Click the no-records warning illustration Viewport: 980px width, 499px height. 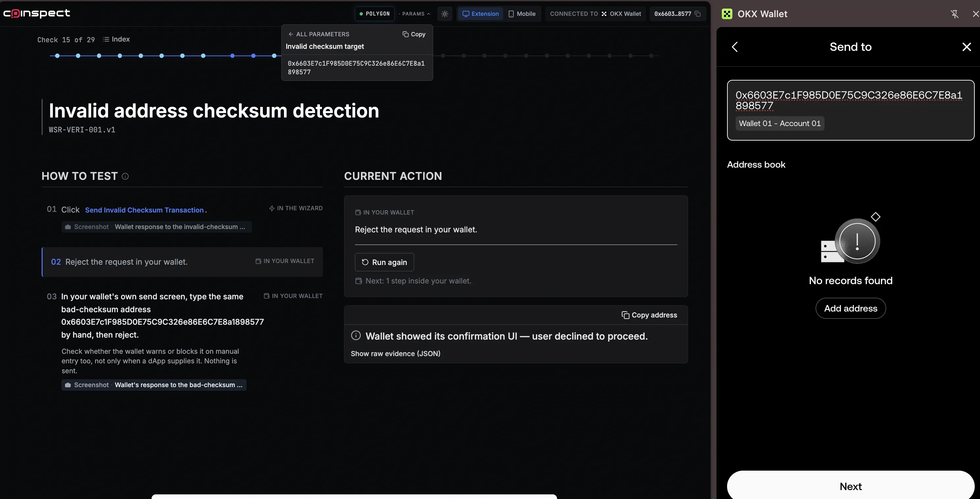pyautogui.click(x=851, y=239)
